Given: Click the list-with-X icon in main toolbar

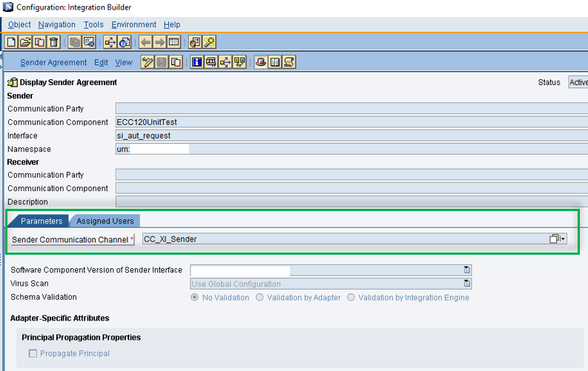Looking at the screenshot, I should (89, 42).
